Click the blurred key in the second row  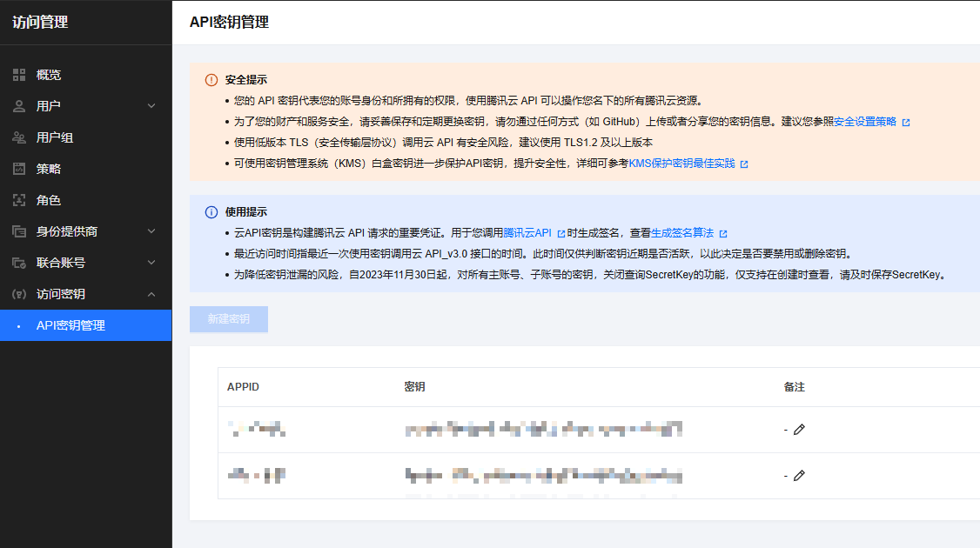coord(544,476)
